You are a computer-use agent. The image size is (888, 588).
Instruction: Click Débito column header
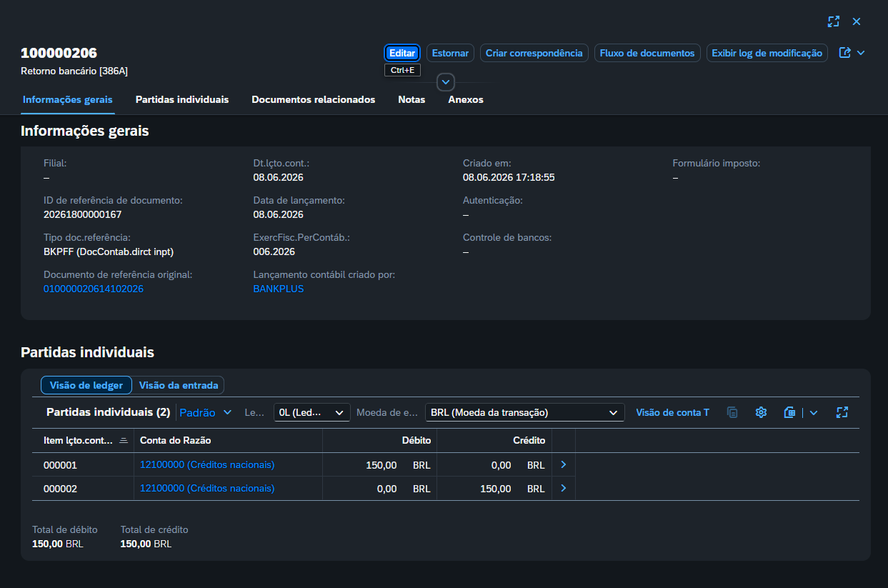(380, 440)
